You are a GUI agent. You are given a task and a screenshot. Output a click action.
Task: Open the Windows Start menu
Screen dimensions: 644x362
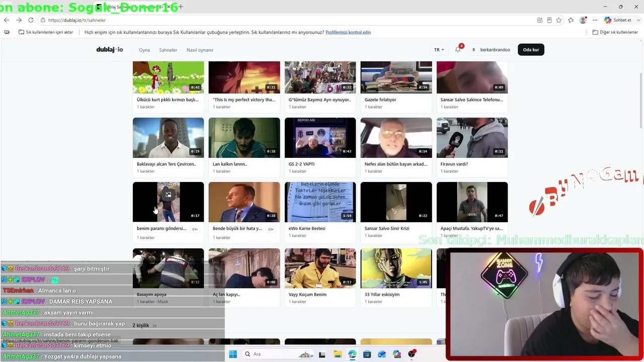point(233,354)
